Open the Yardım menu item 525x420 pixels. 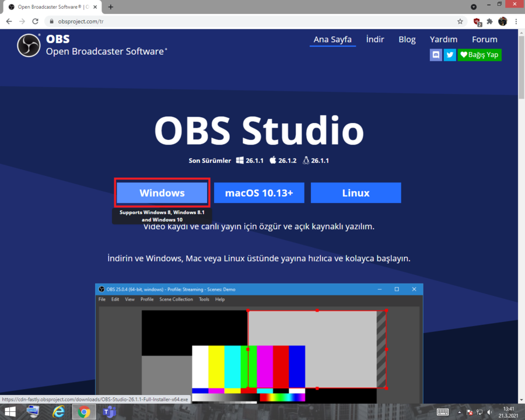(x=443, y=40)
